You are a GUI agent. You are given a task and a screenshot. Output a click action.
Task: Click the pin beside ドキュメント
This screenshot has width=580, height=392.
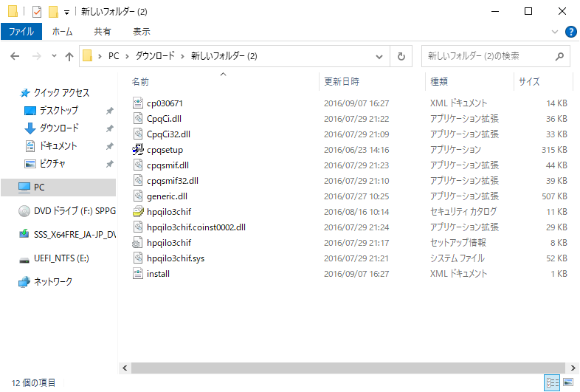[x=109, y=146]
